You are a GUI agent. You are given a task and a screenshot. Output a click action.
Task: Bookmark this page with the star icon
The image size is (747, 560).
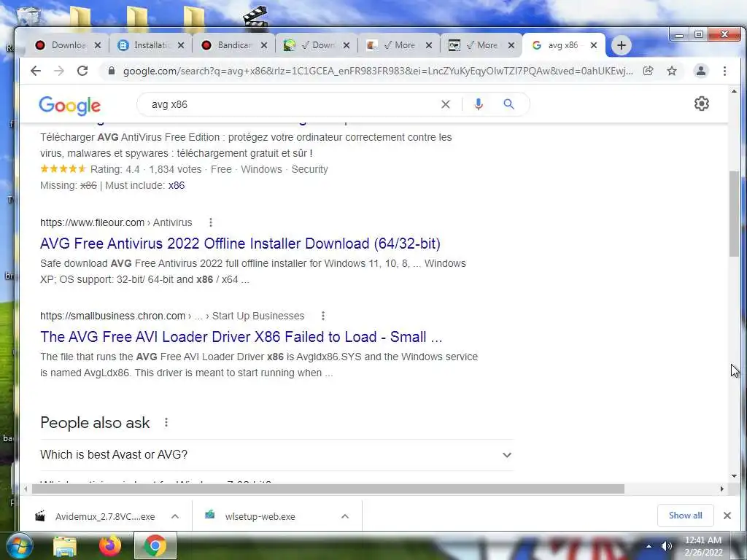coord(672,71)
